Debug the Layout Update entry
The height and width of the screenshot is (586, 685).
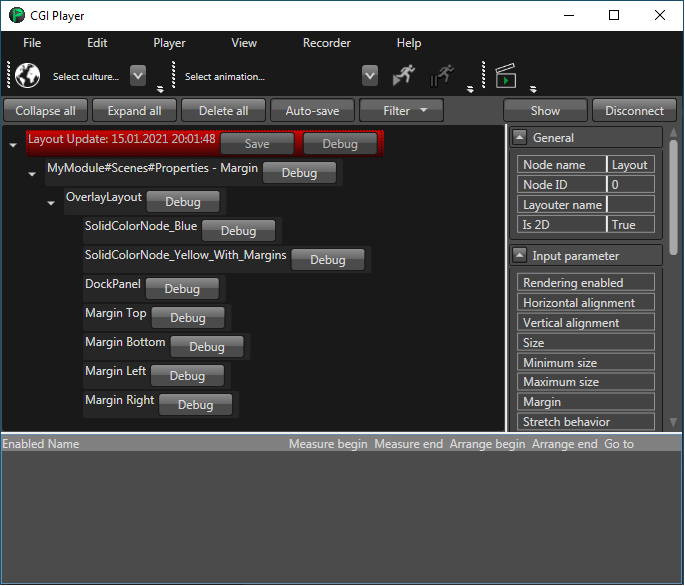(x=340, y=144)
